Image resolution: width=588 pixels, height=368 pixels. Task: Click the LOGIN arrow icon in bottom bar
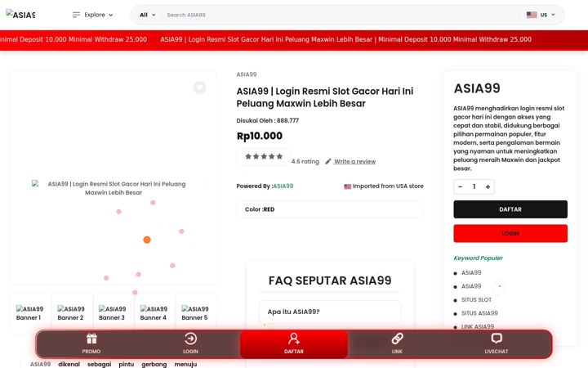190,339
